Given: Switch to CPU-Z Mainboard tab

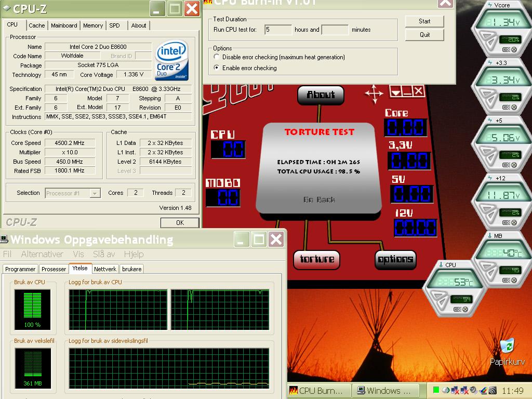Looking at the screenshot, I should click(64, 25).
